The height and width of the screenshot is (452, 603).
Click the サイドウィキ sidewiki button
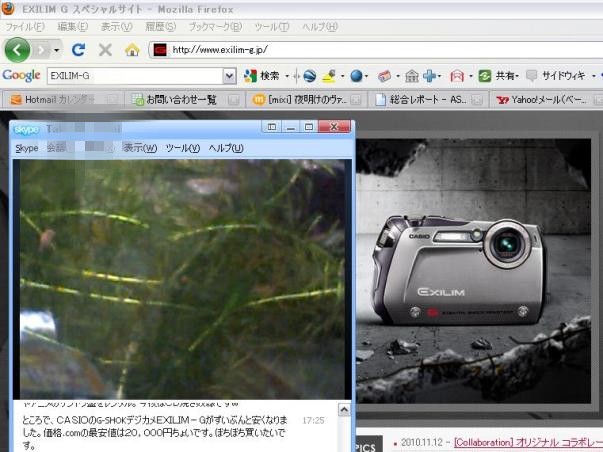click(556, 76)
